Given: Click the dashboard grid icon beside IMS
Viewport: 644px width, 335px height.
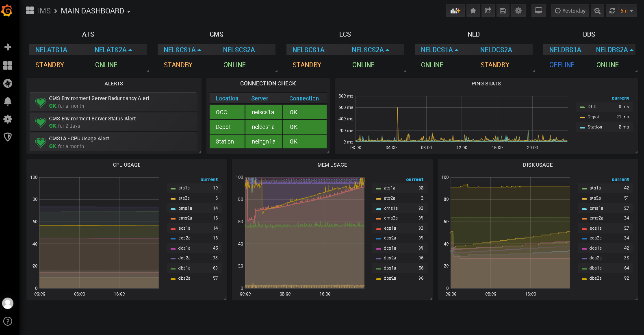Looking at the screenshot, I should 30,11.
